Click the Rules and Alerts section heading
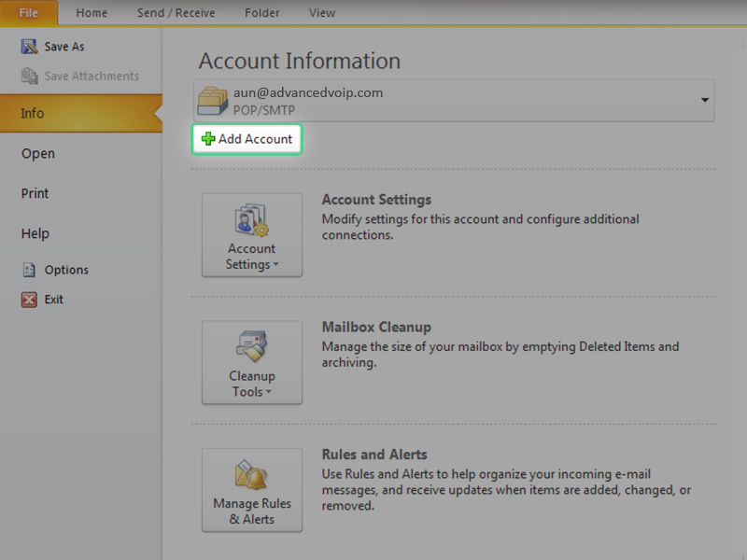This screenshot has height=560, width=747. pyautogui.click(x=374, y=455)
